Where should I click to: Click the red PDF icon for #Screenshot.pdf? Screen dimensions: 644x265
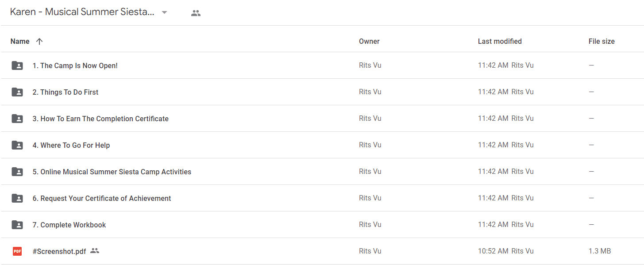[17, 251]
